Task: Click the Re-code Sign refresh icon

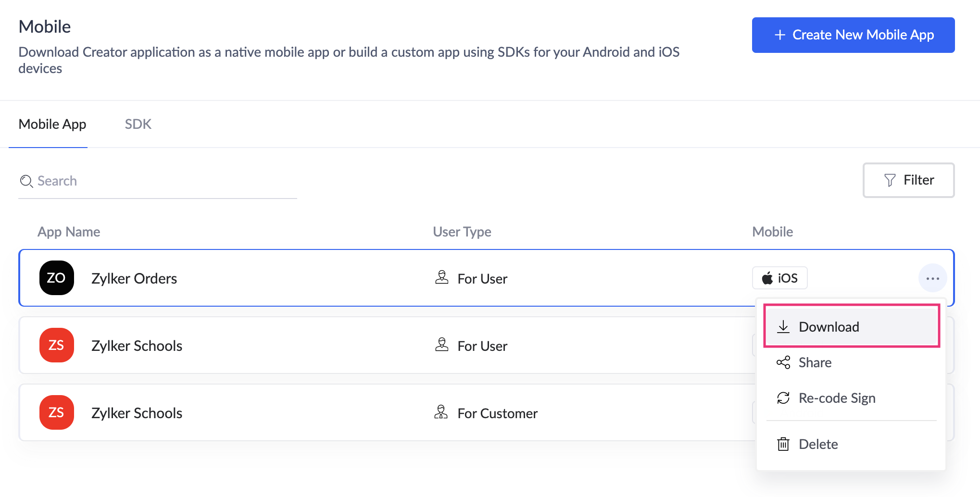Action: [783, 398]
